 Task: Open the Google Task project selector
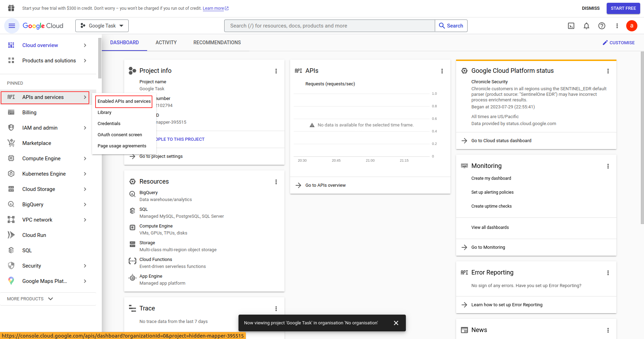click(102, 26)
